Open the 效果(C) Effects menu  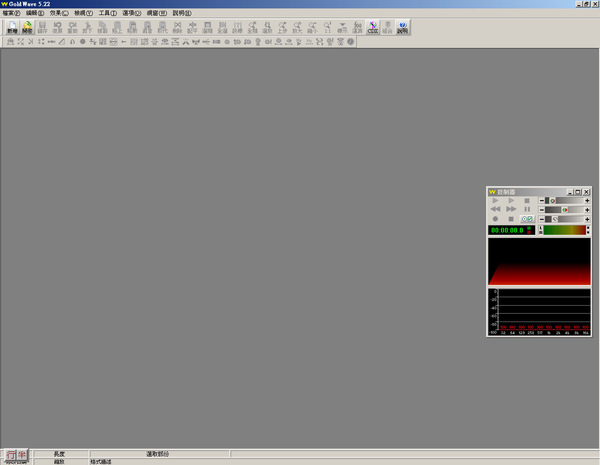59,13
